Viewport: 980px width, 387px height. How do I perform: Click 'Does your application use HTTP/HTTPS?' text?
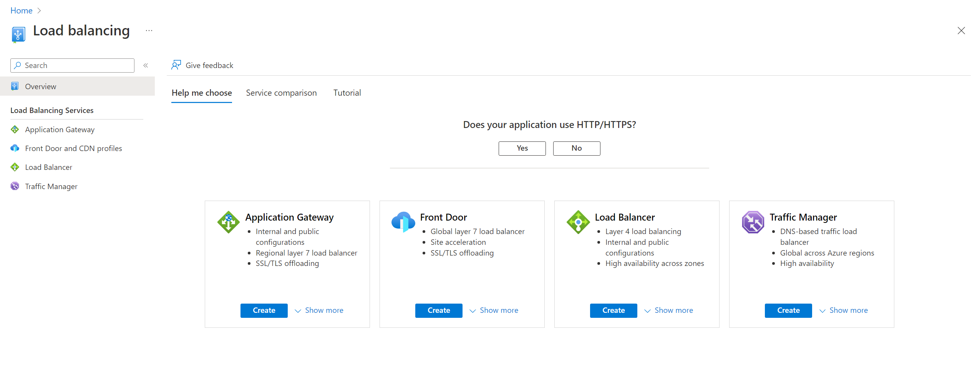coord(549,125)
